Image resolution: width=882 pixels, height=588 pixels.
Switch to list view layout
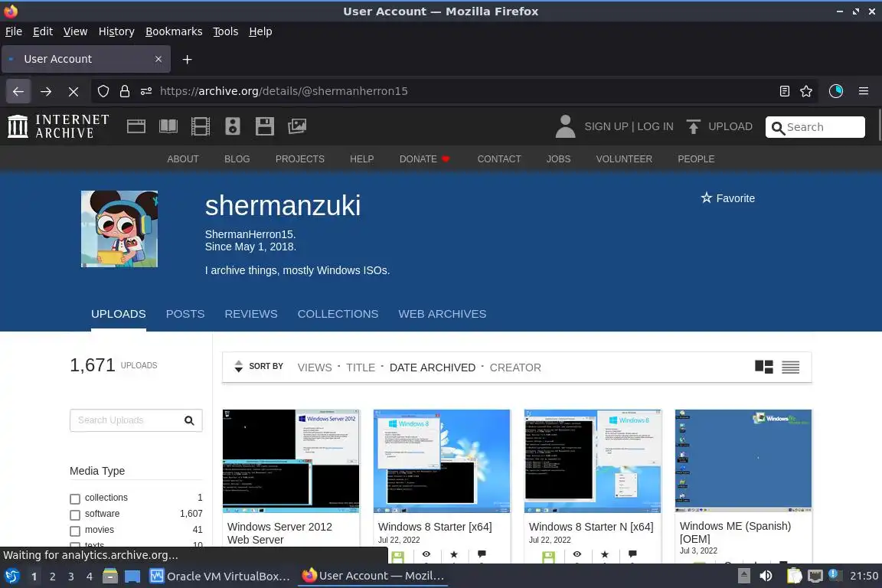click(x=790, y=367)
